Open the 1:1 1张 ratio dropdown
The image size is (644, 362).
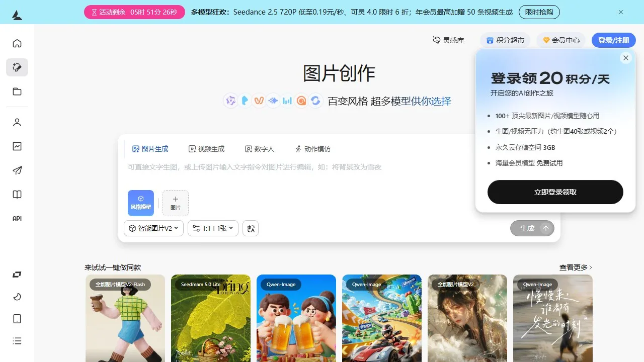(213, 228)
